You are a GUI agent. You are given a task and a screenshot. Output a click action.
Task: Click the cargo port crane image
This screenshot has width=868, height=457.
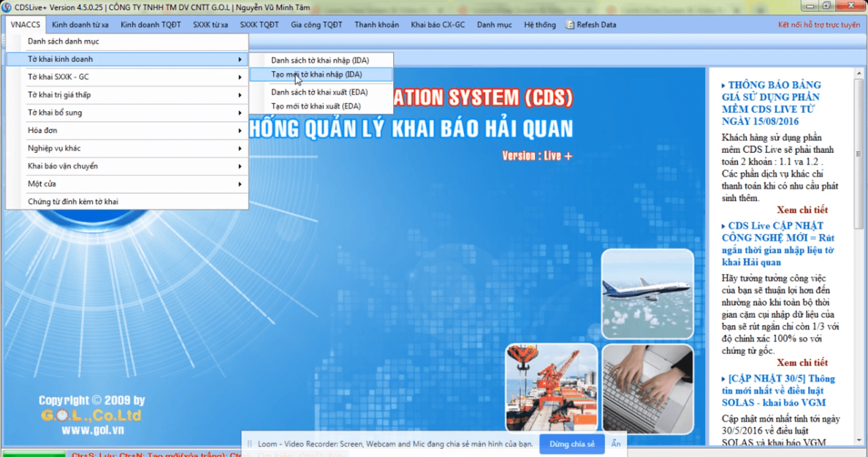pos(551,388)
